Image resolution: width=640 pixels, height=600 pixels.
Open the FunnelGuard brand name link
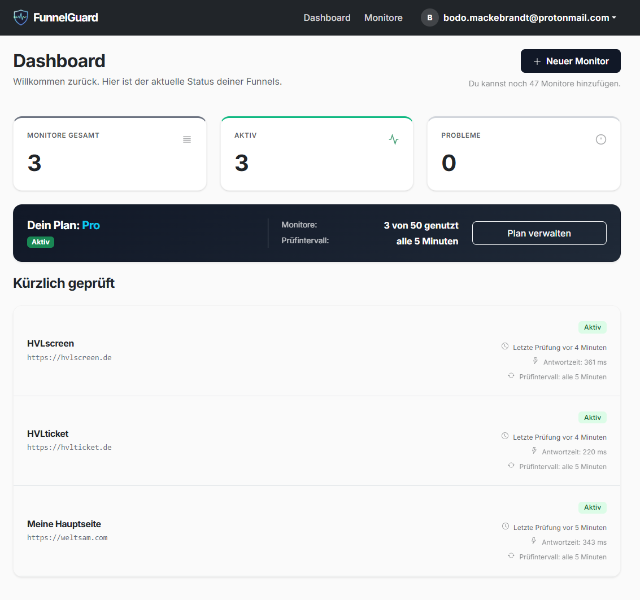click(66, 18)
